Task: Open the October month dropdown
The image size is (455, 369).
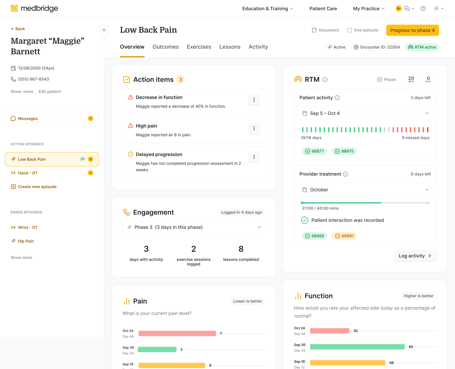Action: pos(365,190)
